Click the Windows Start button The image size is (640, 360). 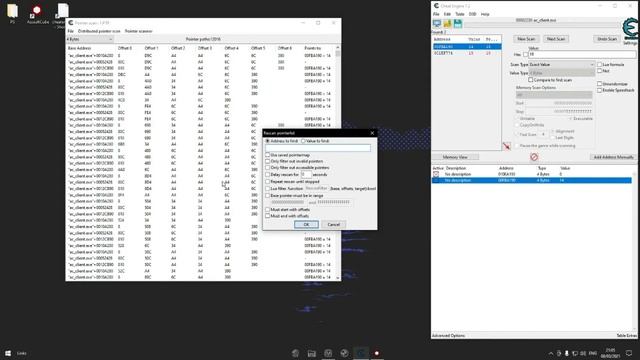[x=8, y=353]
